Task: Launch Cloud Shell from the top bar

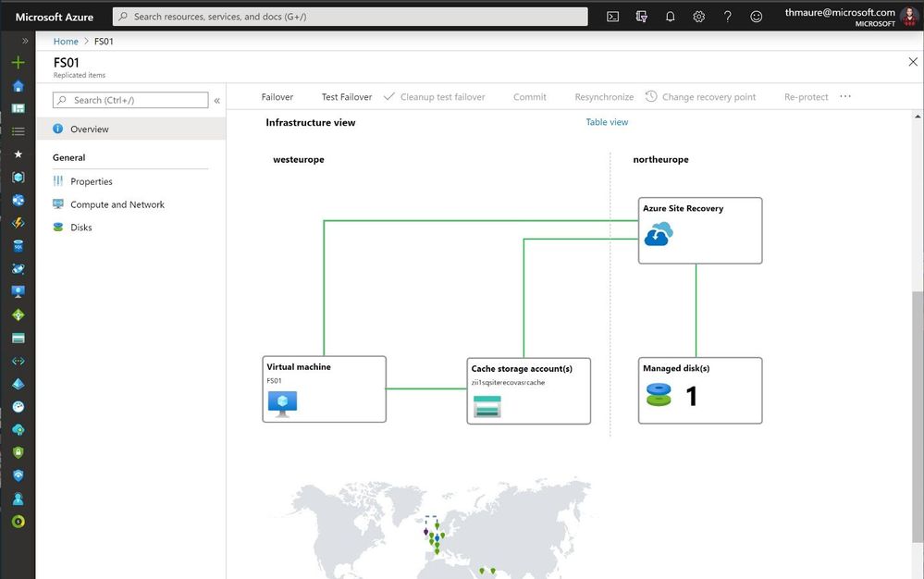Action: 613,17
